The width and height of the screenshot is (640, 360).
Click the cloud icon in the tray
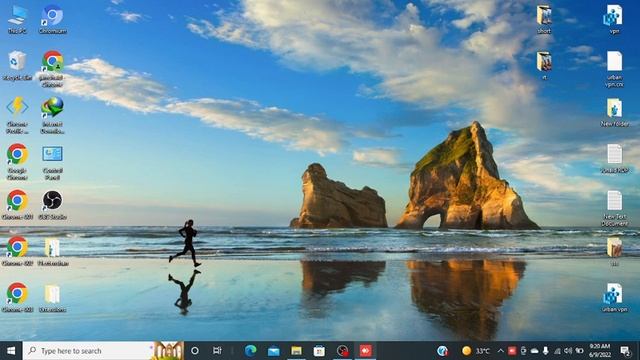534,351
